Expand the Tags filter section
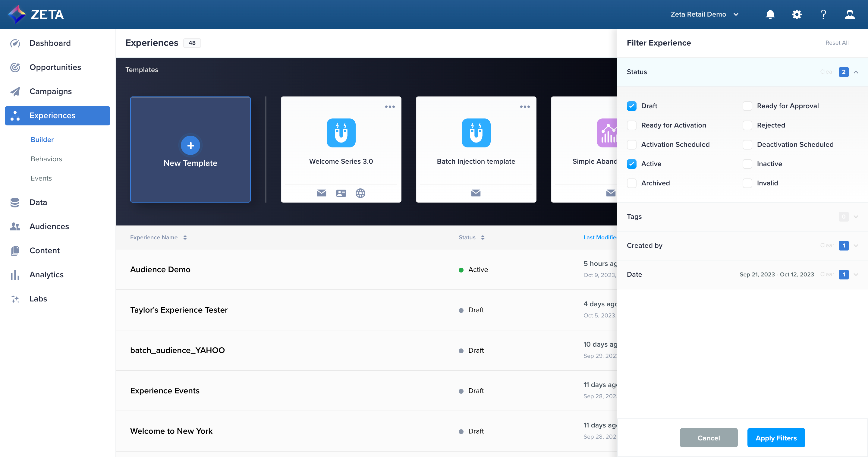 point(856,217)
